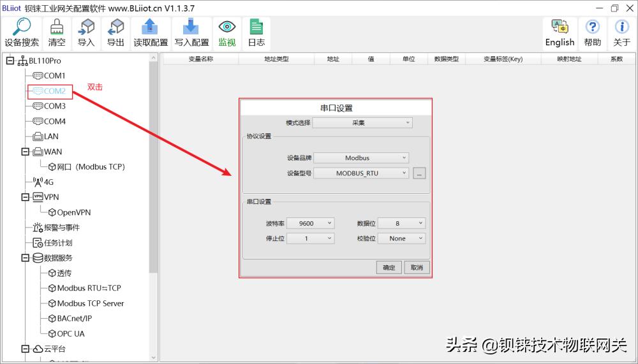The height and width of the screenshot is (364, 638).
Task: Click the tree scrollbar down arrow
Action: 153,358
